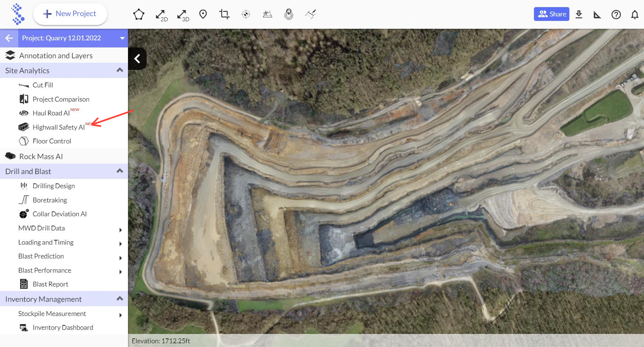Click the contour rings tool icon

pos(289,14)
